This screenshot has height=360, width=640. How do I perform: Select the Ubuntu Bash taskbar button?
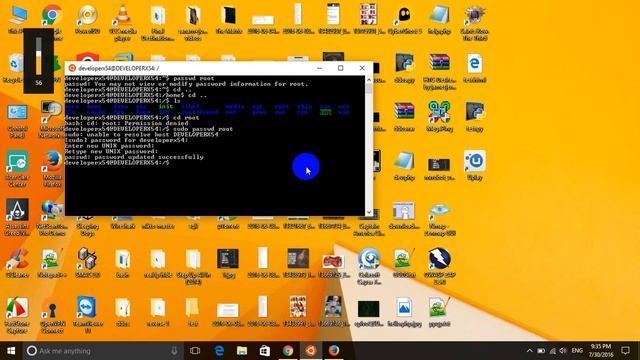pos(311,351)
